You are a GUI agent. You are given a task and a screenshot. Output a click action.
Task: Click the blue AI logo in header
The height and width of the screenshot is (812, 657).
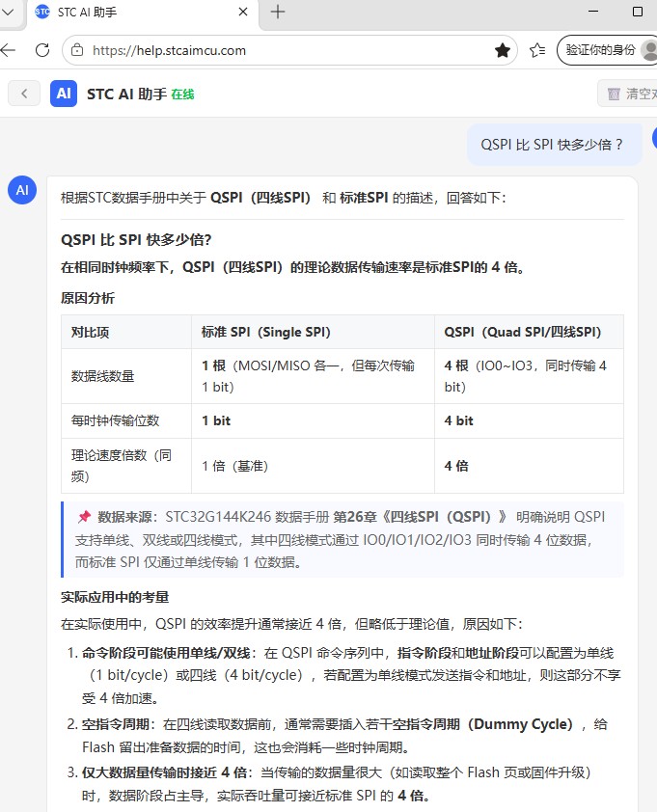(x=64, y=94)
